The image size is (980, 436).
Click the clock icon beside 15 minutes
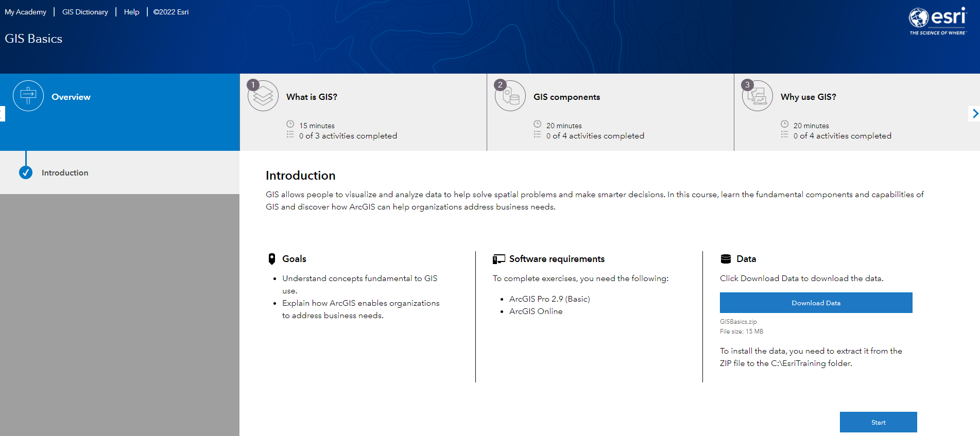tap(290, 124)
